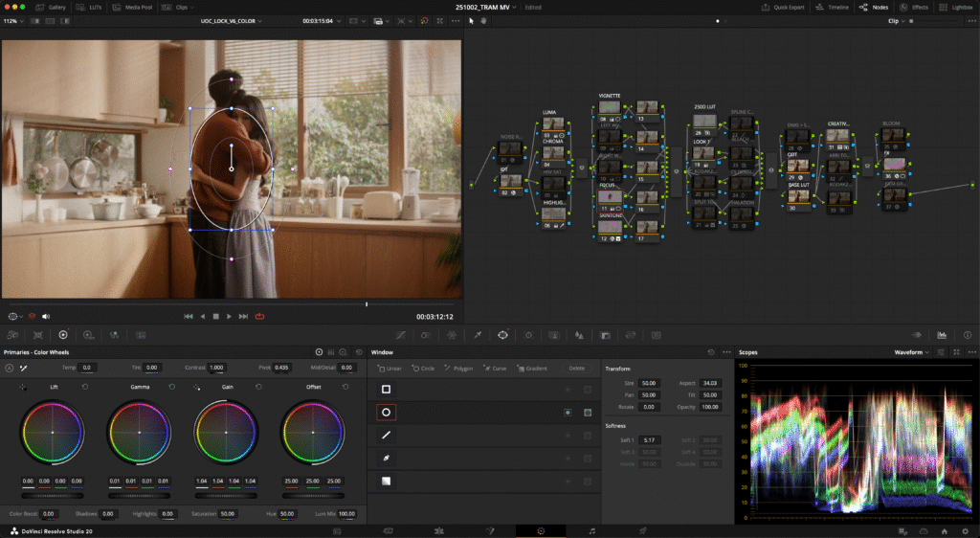Open the viewer zoom 112% dropdown
Viewport: 980px width, 538px height.
(13, 20)
